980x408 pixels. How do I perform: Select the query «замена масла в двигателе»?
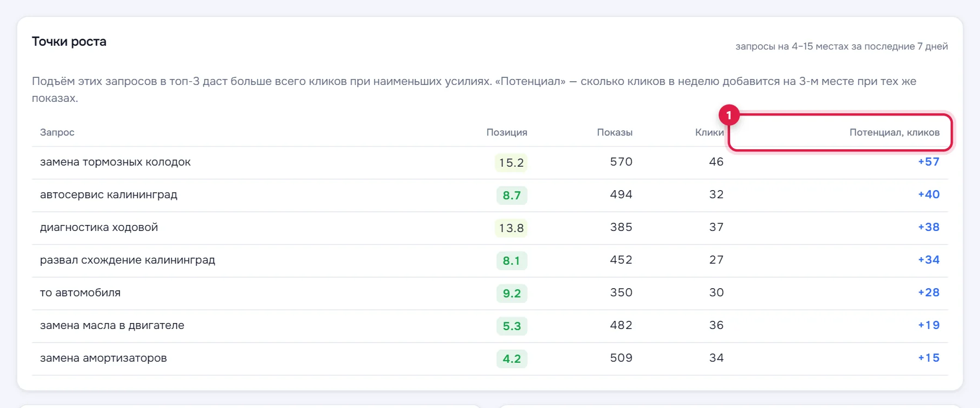click(112, 326)
